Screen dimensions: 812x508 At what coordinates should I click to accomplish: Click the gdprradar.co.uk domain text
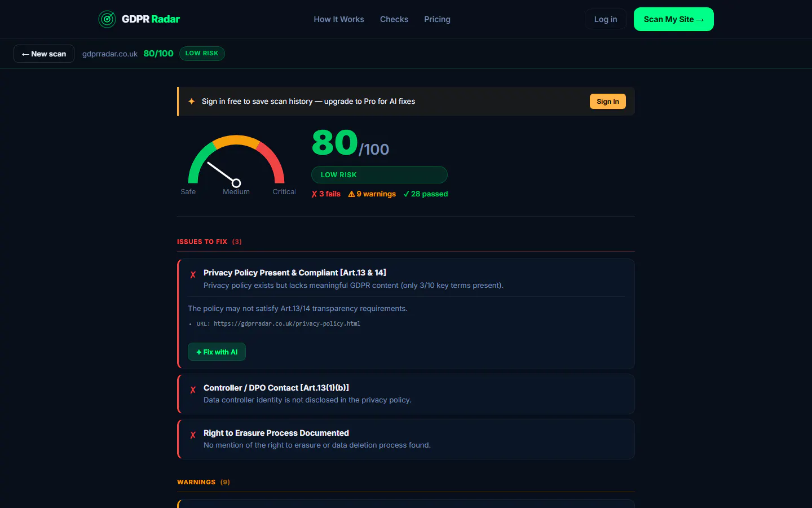(110, 54)
